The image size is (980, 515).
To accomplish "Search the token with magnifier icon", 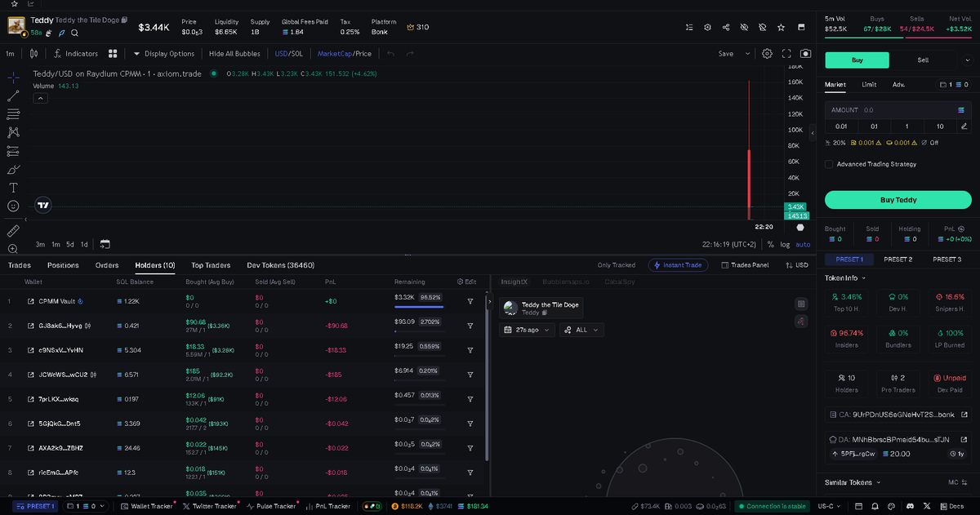I will (x=74, y=33).
